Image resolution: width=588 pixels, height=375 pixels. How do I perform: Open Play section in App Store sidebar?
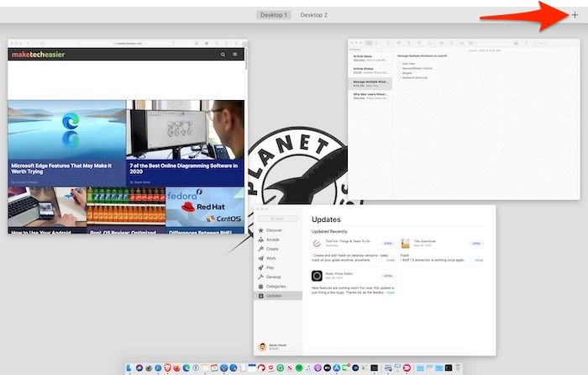(278, 267)
